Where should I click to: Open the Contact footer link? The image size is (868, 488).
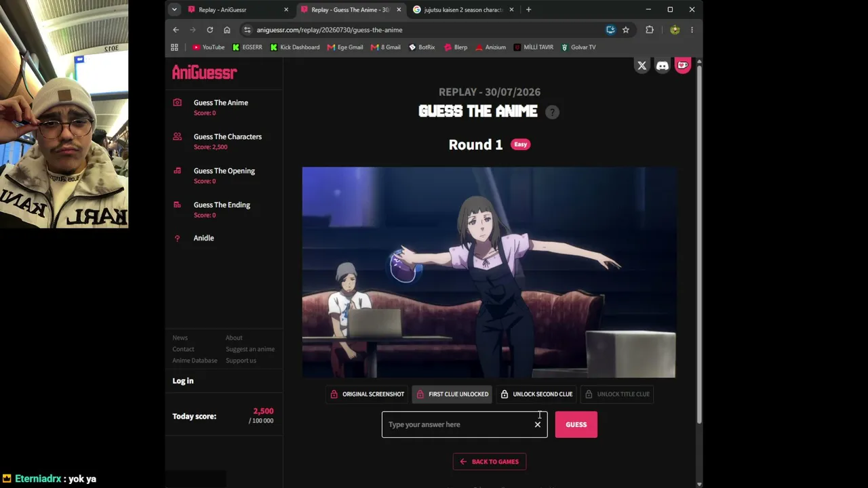click(183, 349)
